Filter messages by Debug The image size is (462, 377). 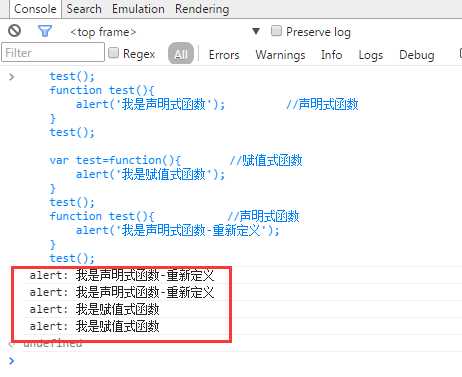click(x=417, y=55)
